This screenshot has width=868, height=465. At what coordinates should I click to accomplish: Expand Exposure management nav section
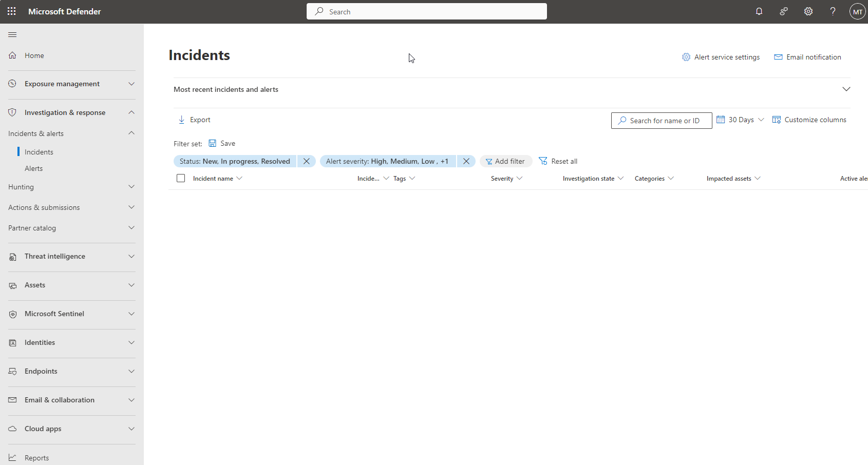tap(131, 84)
